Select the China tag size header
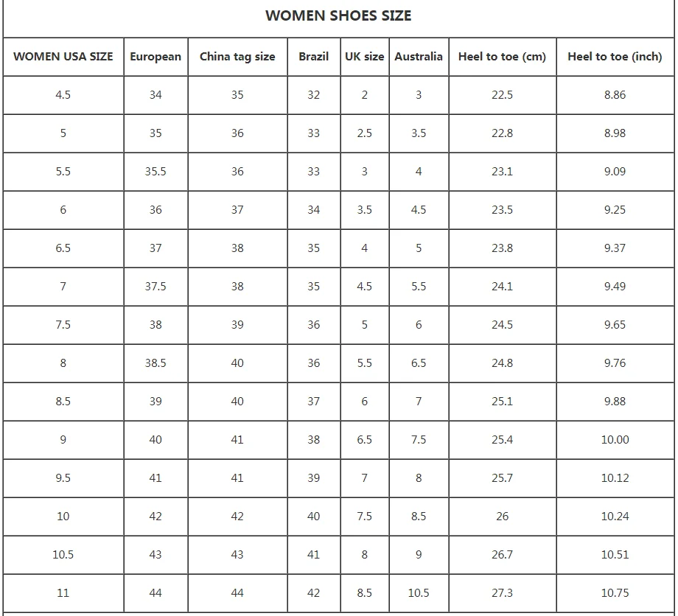Screen dimensions: 678x616 tap(237, 57)
